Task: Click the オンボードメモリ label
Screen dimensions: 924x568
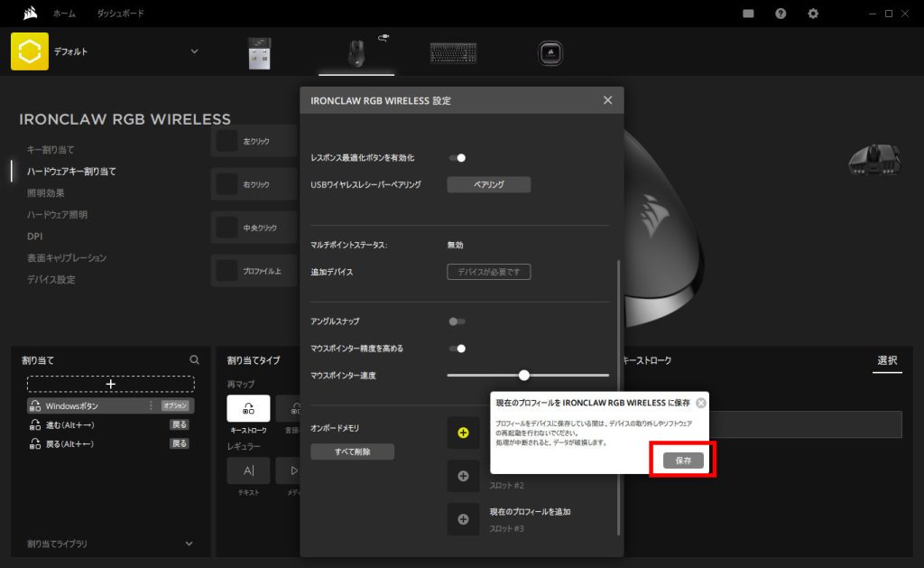Action: pos(335,428)
